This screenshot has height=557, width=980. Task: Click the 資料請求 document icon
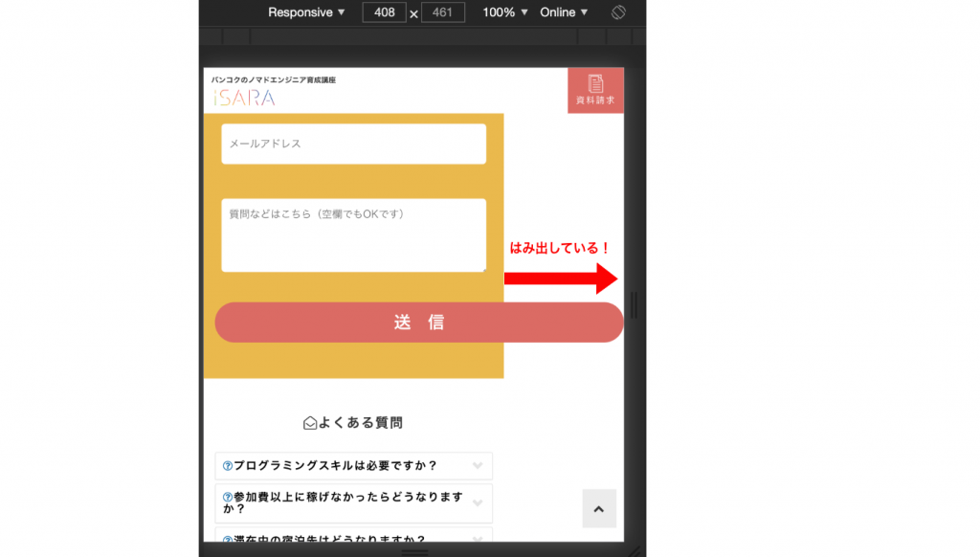tap(595, 84)
